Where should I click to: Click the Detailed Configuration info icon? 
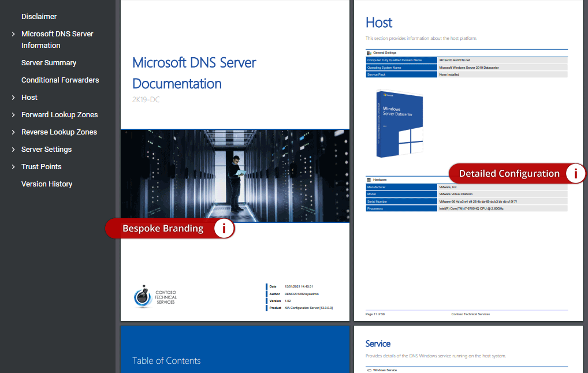point(575,174)
